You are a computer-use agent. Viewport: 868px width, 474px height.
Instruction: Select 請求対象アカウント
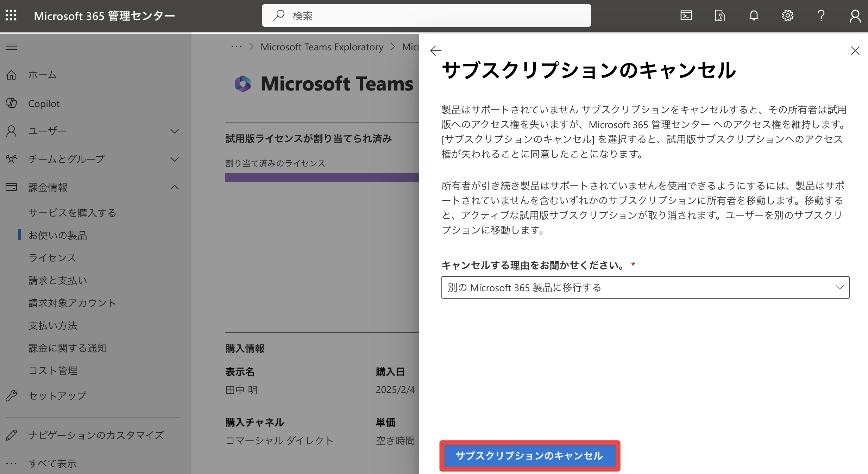click(72, 303)
